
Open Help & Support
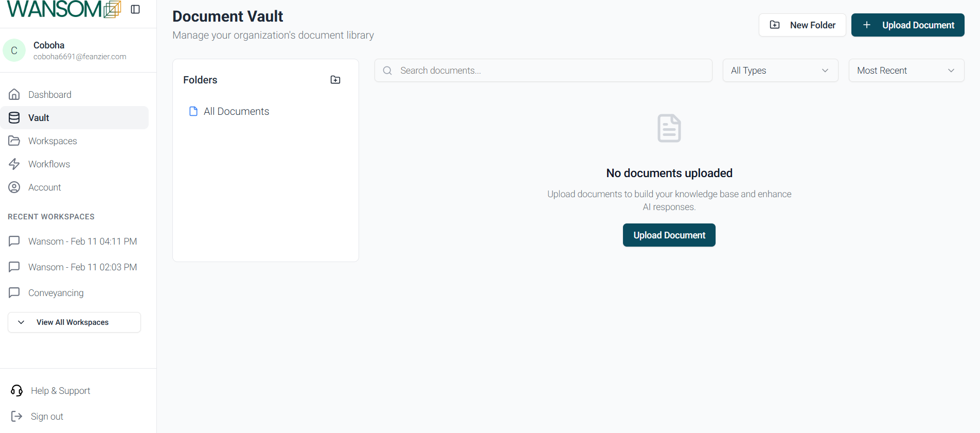(x=50, y=391)
